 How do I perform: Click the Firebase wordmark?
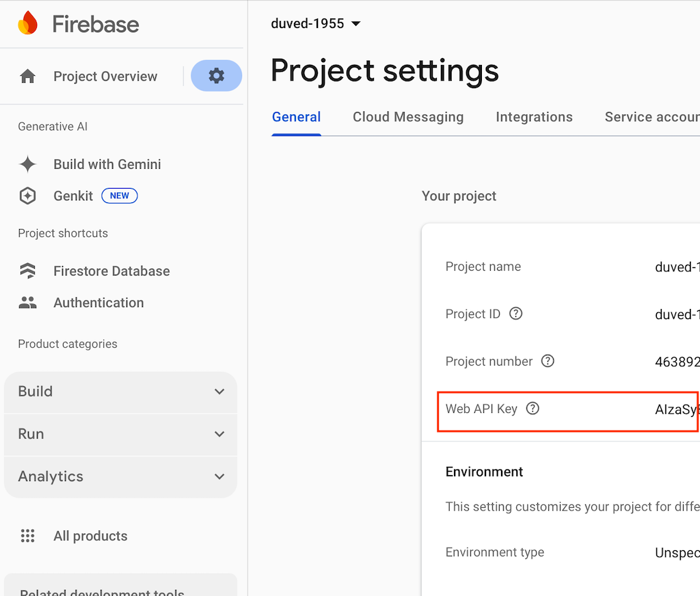coord(96,24)
